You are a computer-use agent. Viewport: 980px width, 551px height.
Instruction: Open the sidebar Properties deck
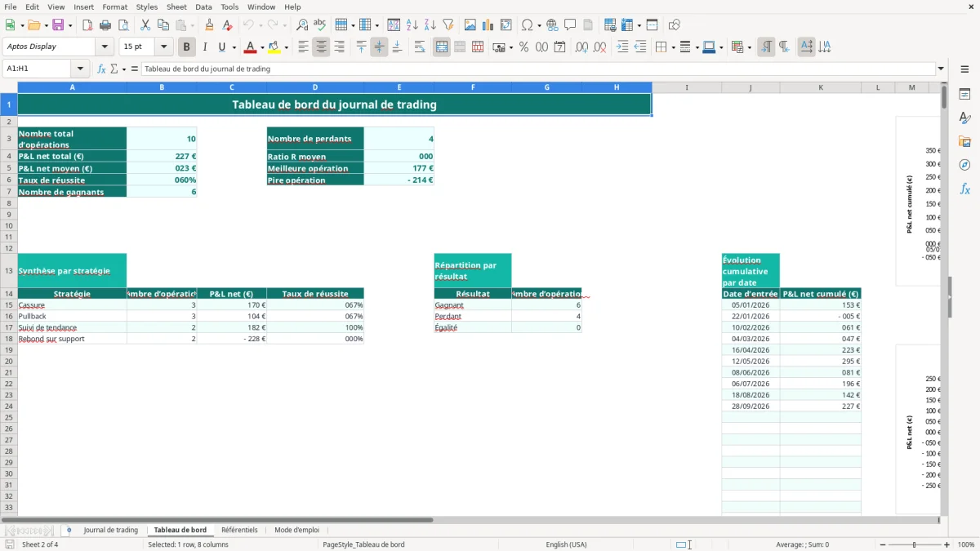pyautogui.click(x=964, y=94)
